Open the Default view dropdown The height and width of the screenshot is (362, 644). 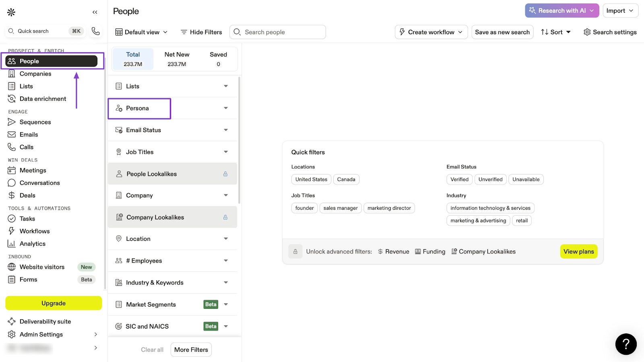click(x=141, y=32)
